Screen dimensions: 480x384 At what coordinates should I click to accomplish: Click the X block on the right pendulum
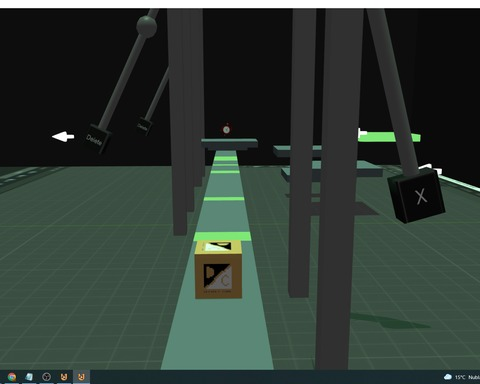pos(417,196)
